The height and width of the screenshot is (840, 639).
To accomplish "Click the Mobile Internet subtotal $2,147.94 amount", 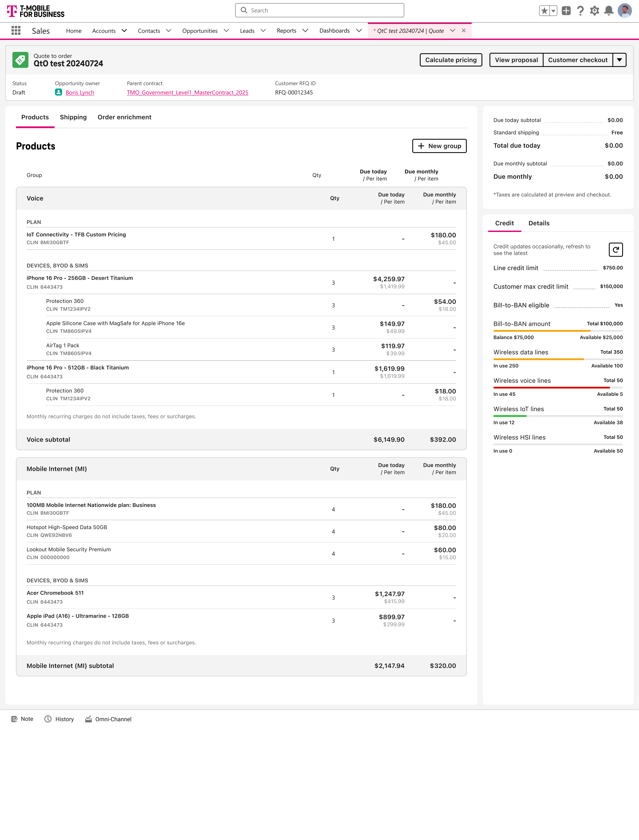I will click(x=389, y=665).
